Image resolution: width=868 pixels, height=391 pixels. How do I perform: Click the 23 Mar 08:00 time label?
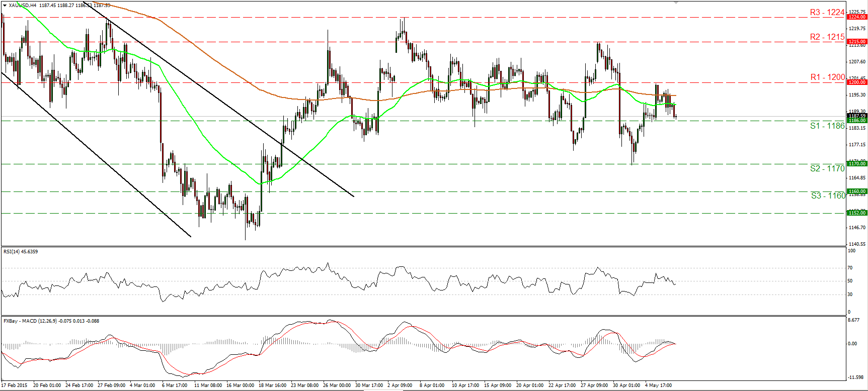(305, 386)
